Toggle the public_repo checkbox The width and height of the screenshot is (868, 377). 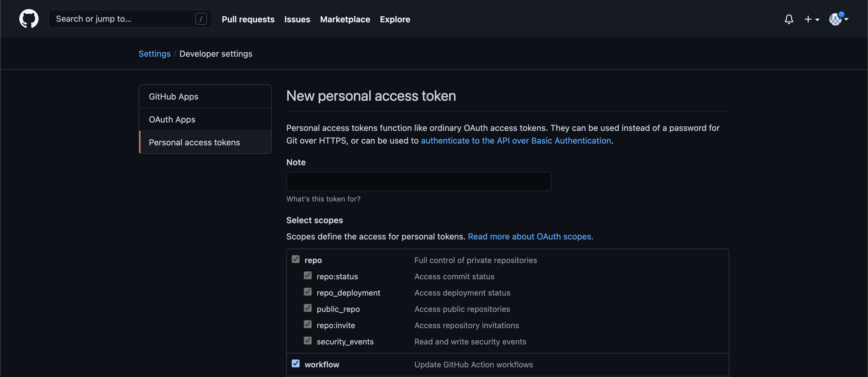coord(308,308)
